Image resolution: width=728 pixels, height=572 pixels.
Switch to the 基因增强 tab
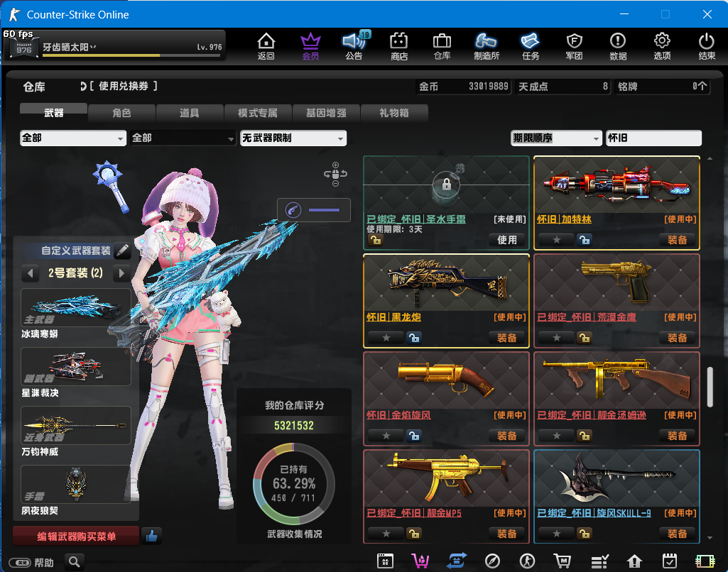pyautogui.click(x=326, y=113)
